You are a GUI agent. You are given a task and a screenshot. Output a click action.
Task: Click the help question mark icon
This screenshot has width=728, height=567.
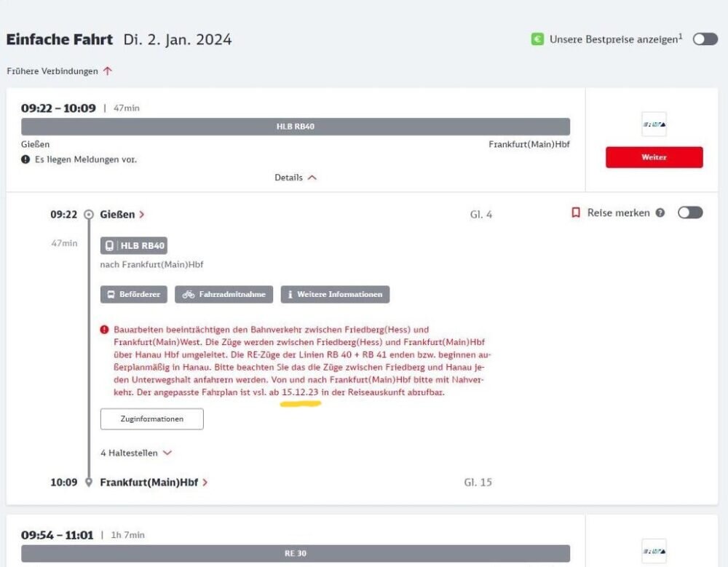[x=660, y=213]
